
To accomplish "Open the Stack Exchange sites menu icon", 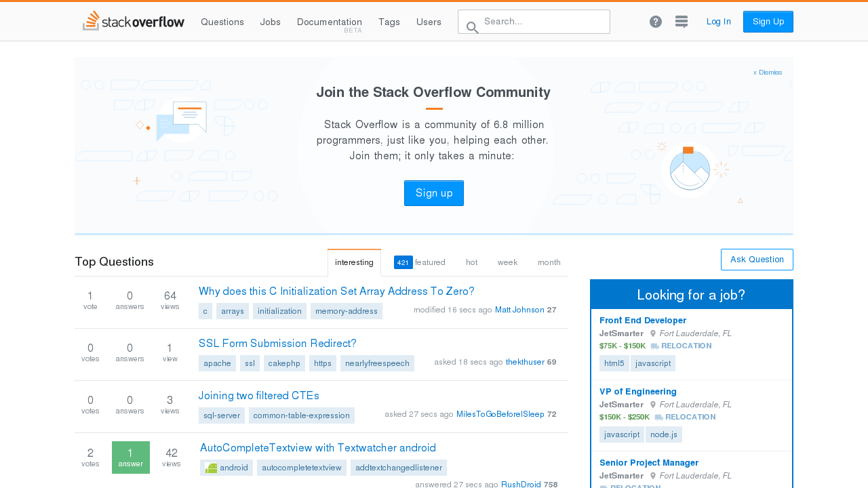I will (682, 22).
